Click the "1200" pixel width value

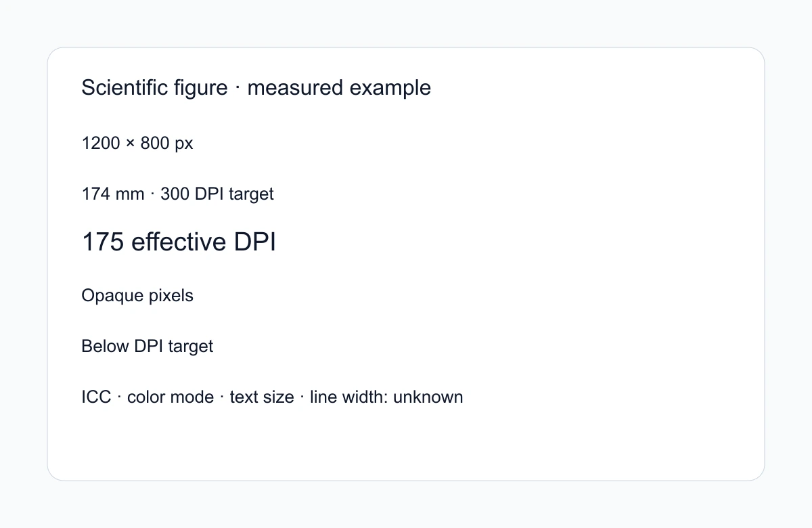pos(101,144)
